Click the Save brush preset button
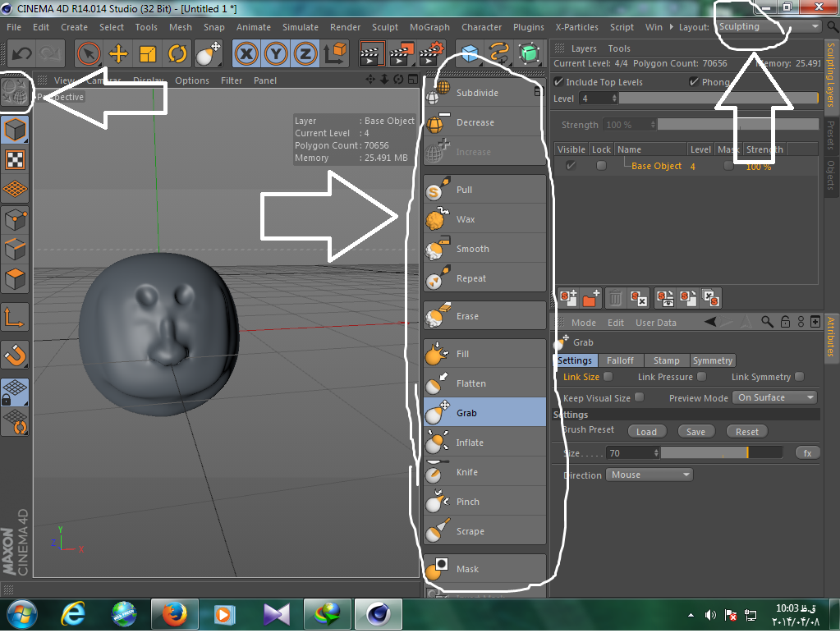 695,432
